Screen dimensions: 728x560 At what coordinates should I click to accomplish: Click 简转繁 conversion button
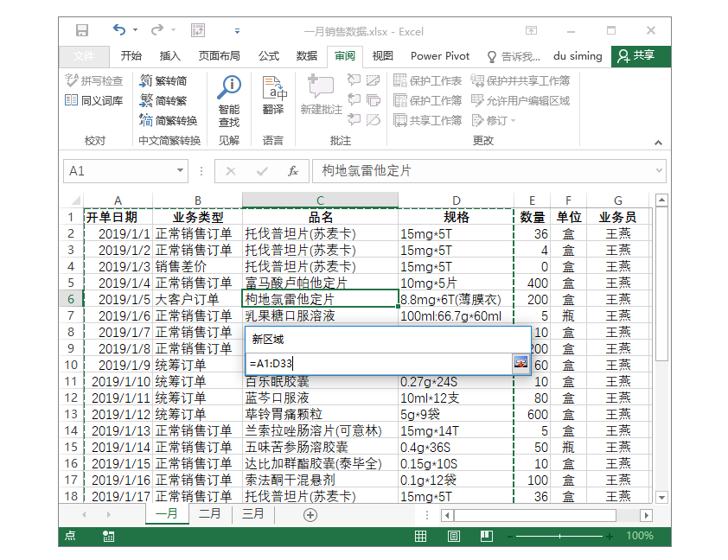point(163,100)
